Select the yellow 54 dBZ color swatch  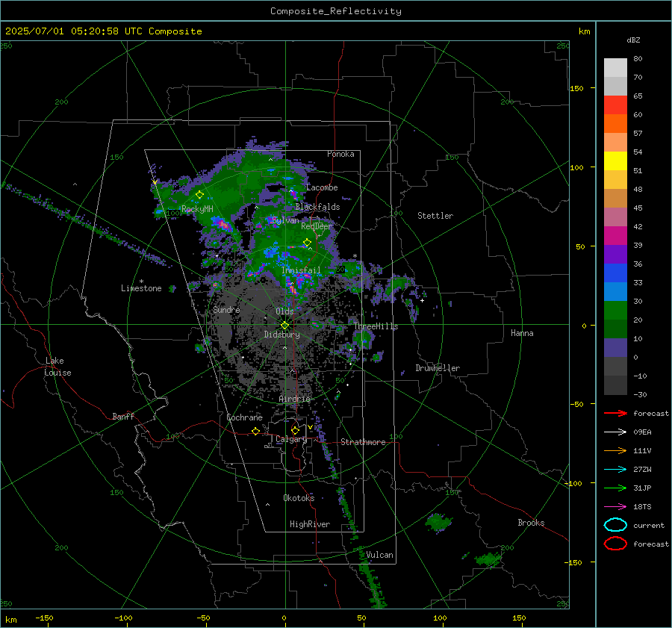tap(615, 161)
